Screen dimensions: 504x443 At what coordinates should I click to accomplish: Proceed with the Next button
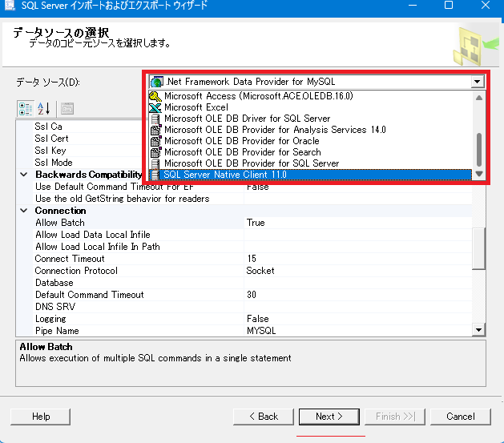pyautogui.click(x=329, y=417)
